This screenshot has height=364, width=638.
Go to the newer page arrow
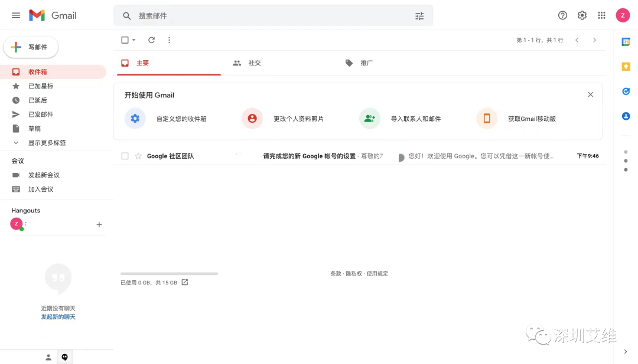click(x=577, y=40)
